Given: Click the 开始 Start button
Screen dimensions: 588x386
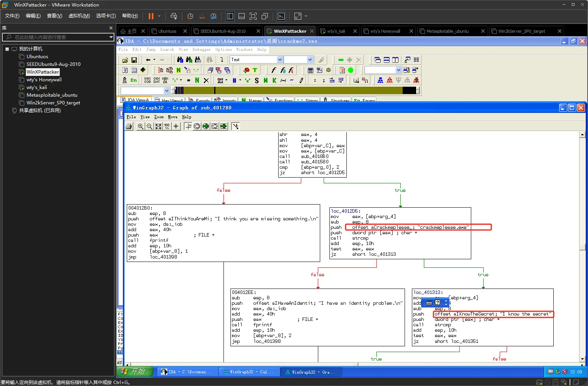Looking at the screenshot, I should (135, 372).
